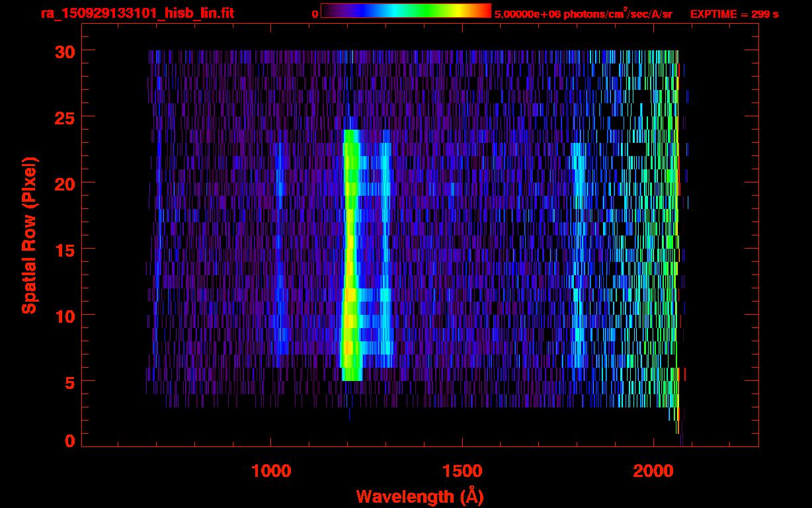
Task: Select the 1500 wavelength tick label
Action: pos(462,470)
